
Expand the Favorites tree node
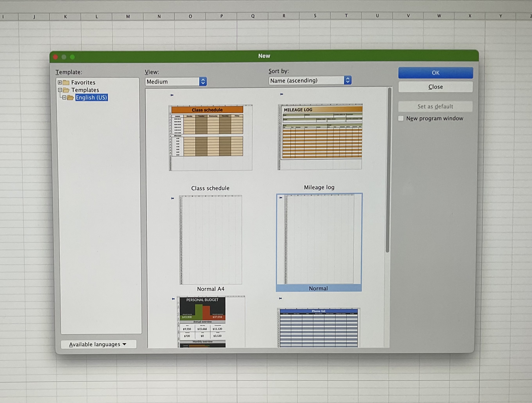(x=60, y=83)
